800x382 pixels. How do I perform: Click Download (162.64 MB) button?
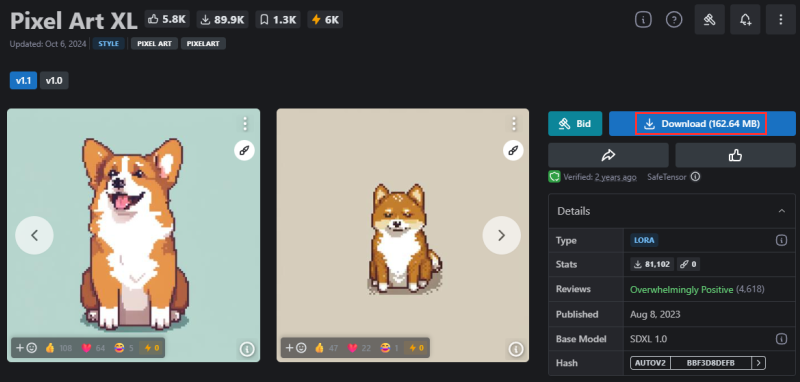click(x=702, y=123)
